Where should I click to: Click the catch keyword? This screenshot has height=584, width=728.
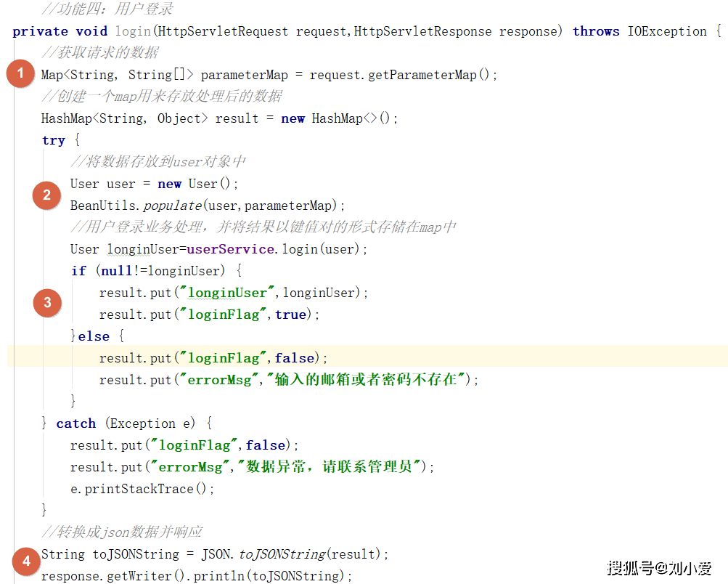[76, 423]
